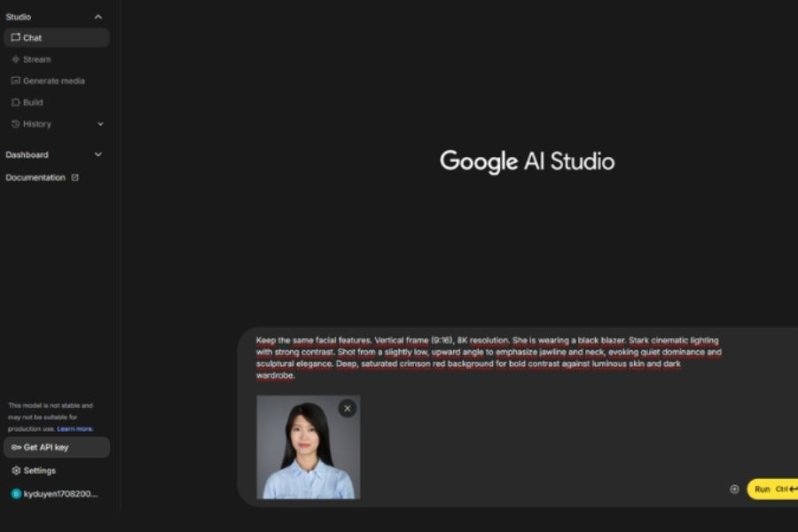Click the account avatar for kyduyen1708200

pyautogui.click(x=16, y=494)
